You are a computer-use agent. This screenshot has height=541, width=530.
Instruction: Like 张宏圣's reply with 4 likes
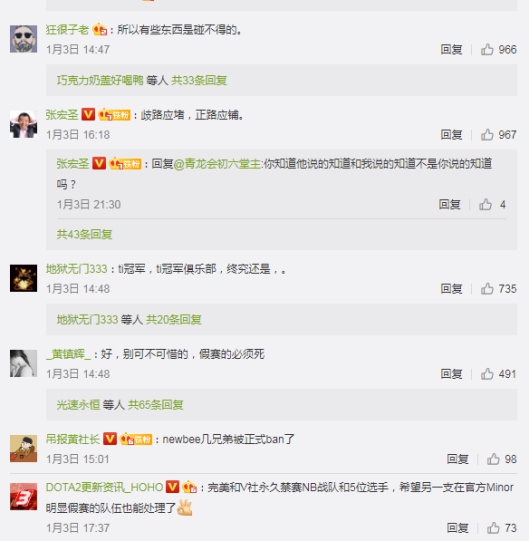coord(485,205)
